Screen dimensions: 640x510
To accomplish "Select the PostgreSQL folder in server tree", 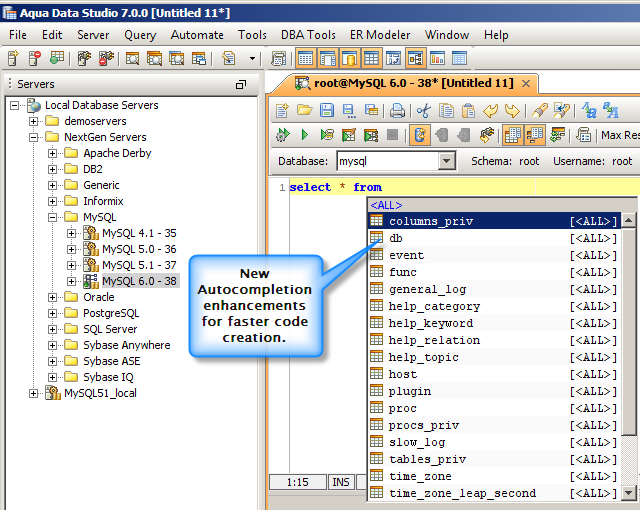I will 111,313.
